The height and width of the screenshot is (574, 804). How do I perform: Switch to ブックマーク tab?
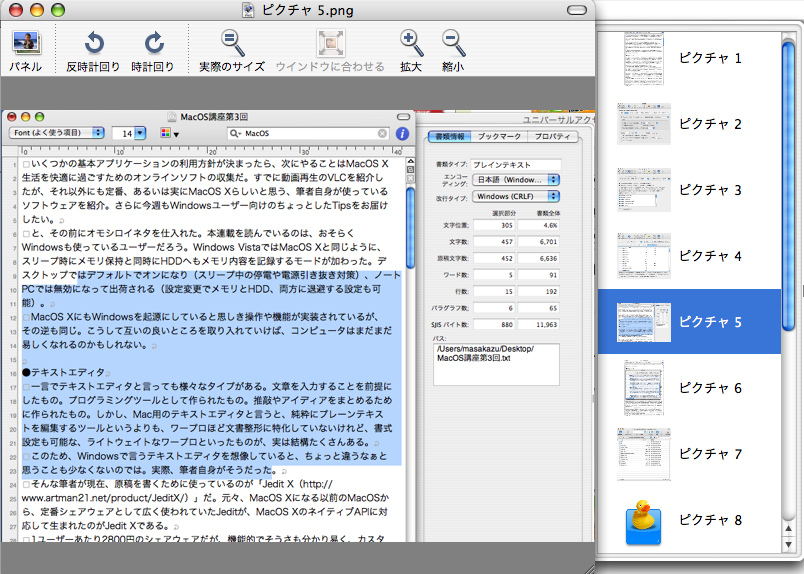(x=499, y=136)
